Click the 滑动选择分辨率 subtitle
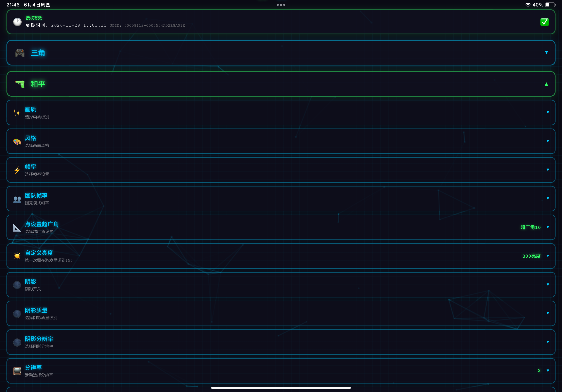Viewport: 562px width, 392px height. pyautogui.click(x=39, y=375)
